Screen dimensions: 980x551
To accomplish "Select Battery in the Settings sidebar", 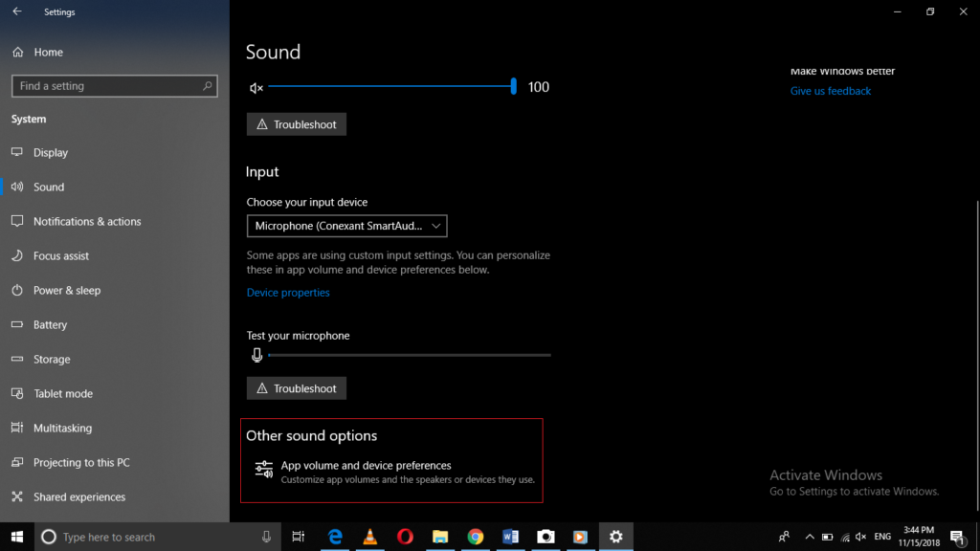I will [50, 324].
